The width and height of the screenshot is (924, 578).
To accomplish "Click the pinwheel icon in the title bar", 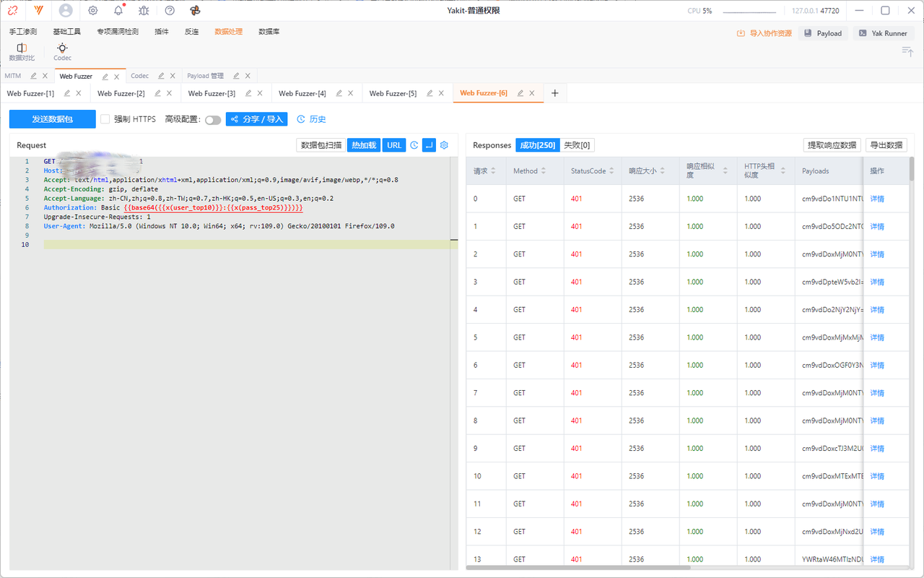I will (x=195, y=11).
